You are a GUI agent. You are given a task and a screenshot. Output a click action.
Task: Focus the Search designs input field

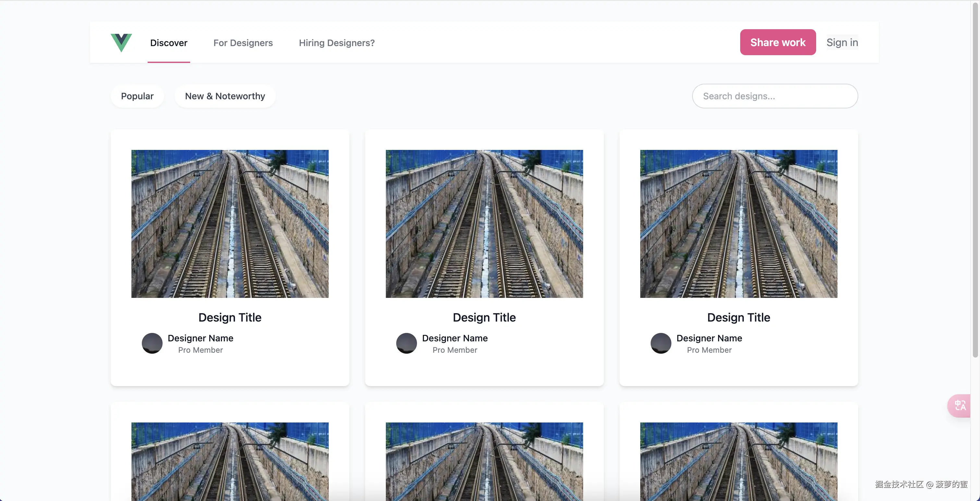[775, 96]
